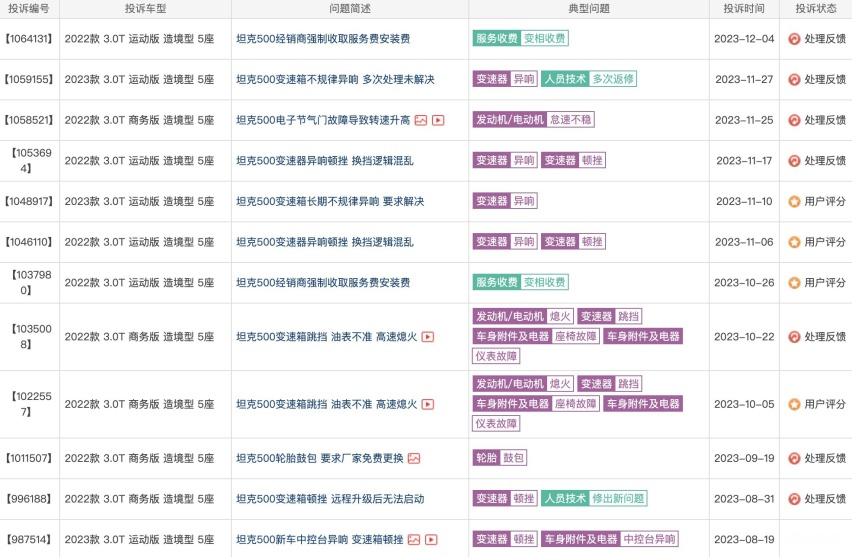
Task: Open complaint 坦克500变速箱顿挫 远程升级后无法启动
Action: click(x=330, y=499)
